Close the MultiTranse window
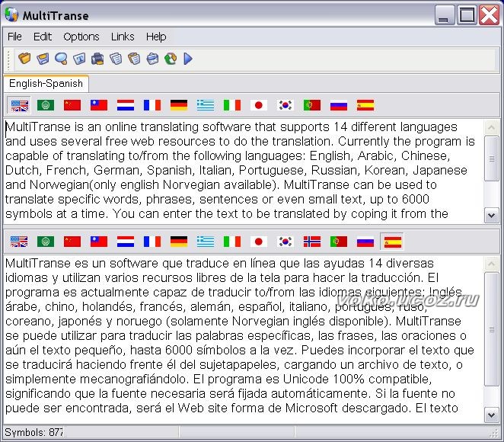This screenshot has height=442, width=504. click(489, 14)
